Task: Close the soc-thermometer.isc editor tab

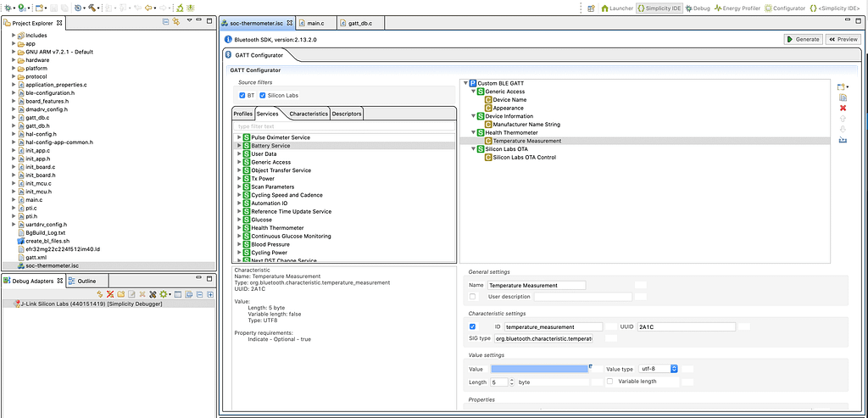Action: click(289, 23)
